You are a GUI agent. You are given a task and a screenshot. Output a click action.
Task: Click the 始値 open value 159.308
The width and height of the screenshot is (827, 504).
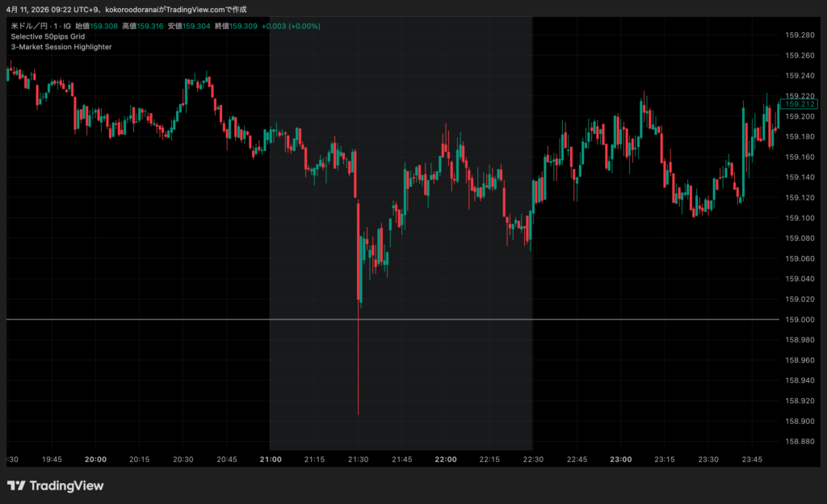pyautogui.click(x=104, y=26)
